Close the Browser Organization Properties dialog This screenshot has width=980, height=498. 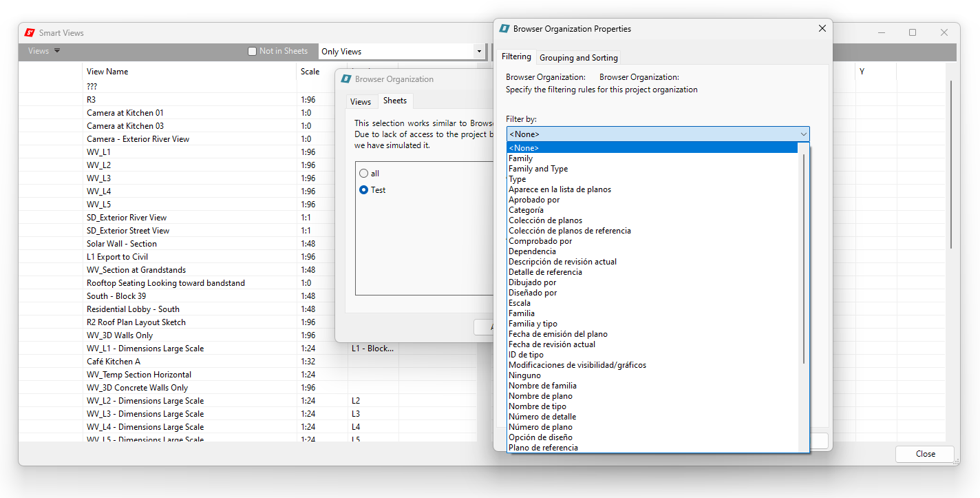tap(822, 29)
